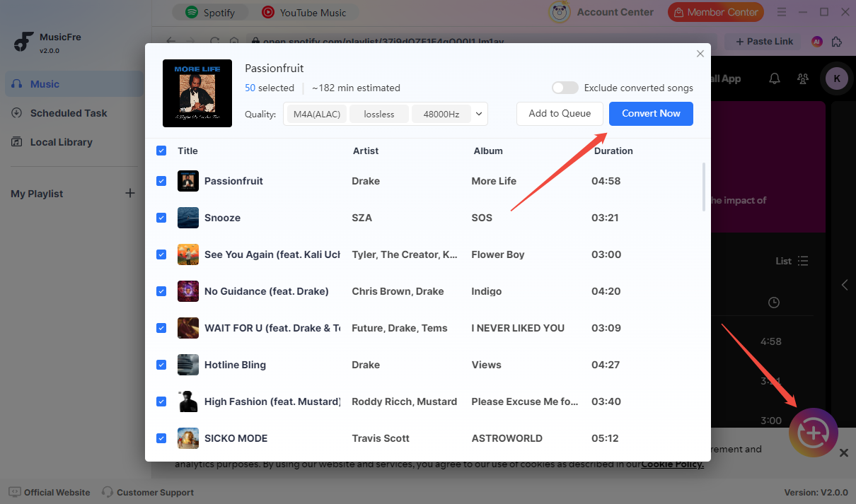Click the AI icon in browser bar
The height and width of the screenshot is (504, 856).
[817, 42]
